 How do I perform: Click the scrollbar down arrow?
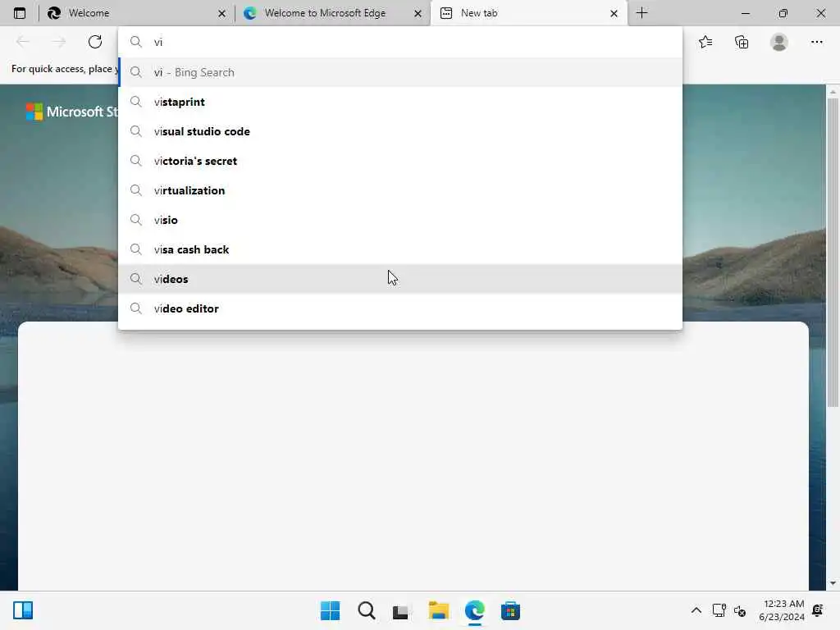click(x=833, y=583)
